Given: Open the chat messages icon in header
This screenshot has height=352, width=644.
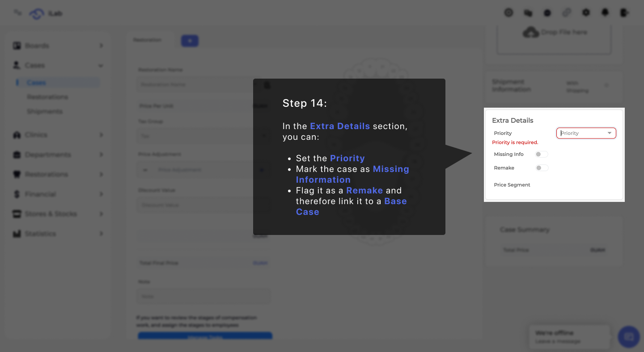Looking at the screenshot, I should pos(528,13).
